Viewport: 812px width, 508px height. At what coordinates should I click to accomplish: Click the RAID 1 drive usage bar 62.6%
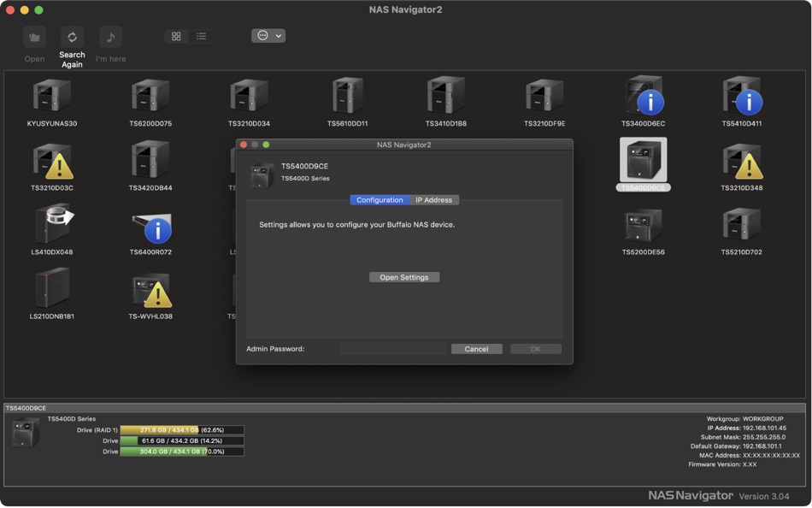click(182, 430)
